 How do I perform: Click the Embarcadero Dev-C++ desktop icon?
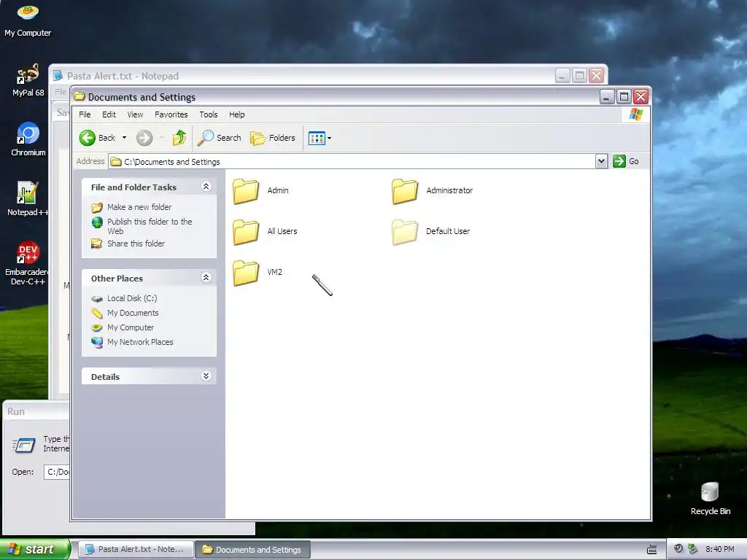(28, 262)
